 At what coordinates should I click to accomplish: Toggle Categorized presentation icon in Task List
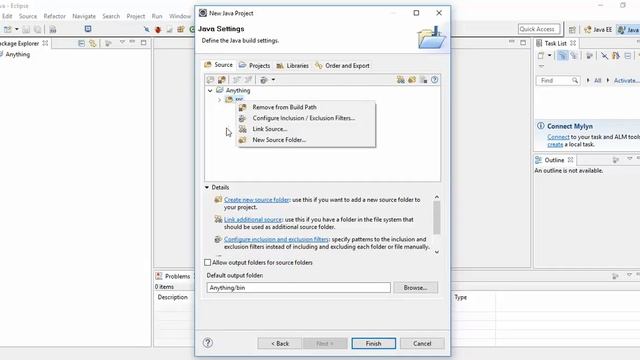point(562,56)
